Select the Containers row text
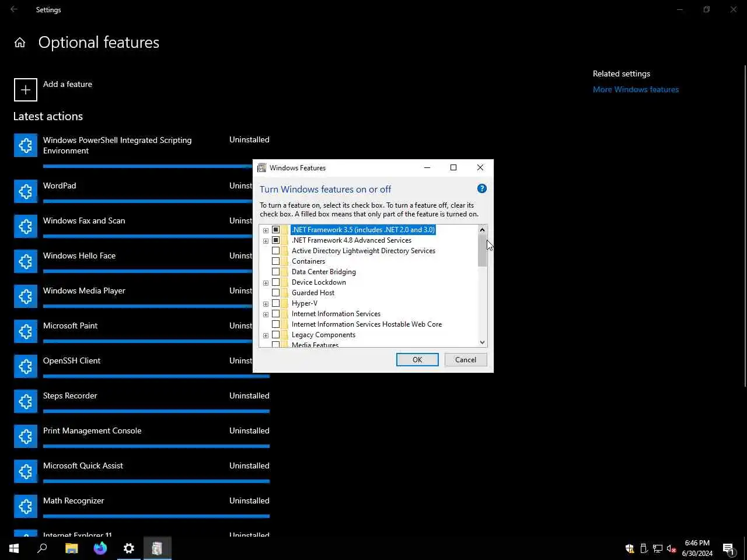 (308, 261)
